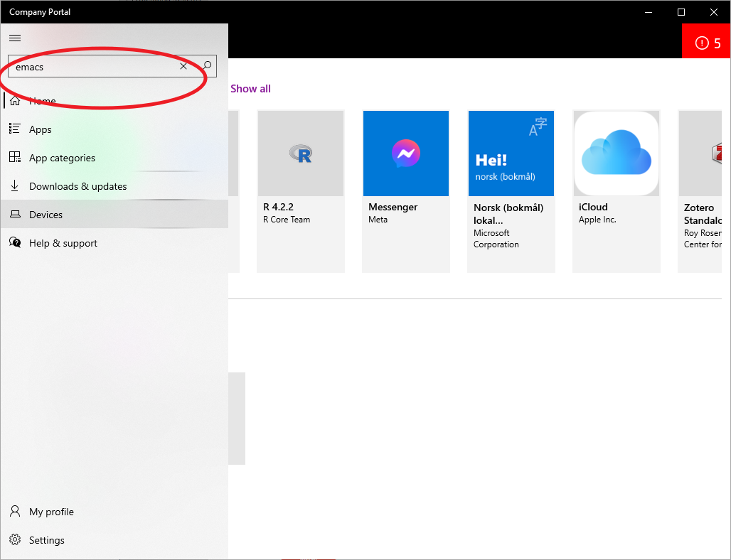Viewport: 731px width, 560px height.
Task: Open the Messenger app icon
Action: point(406,154)
